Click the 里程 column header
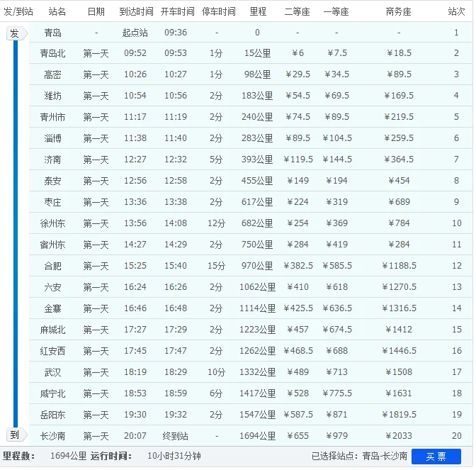 (x=258, y=11)
